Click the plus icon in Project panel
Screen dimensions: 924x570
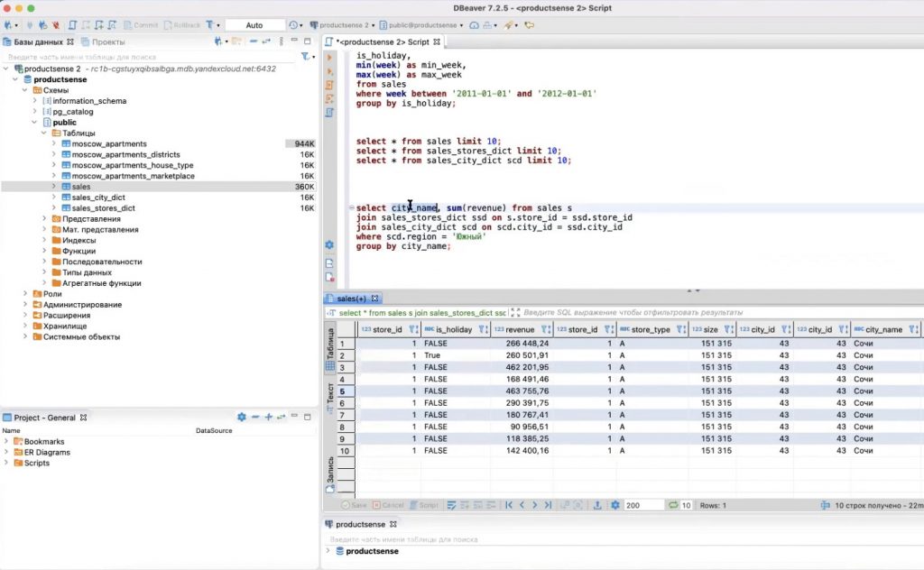click(x=268, y=417)
